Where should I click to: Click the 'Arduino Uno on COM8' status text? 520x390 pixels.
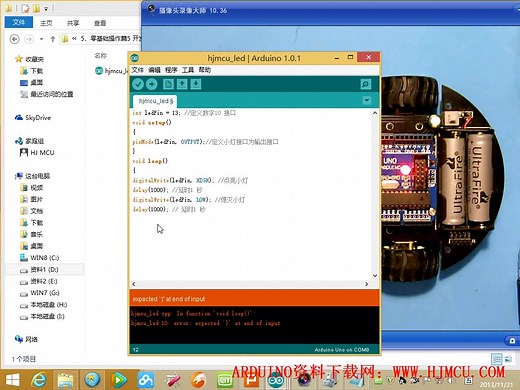[x=342, y=350]
